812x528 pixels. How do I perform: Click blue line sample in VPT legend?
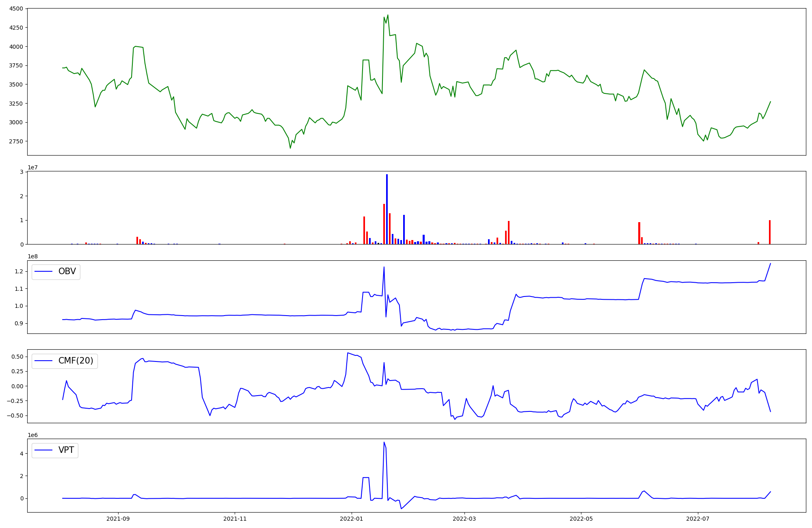pos(44,450)
